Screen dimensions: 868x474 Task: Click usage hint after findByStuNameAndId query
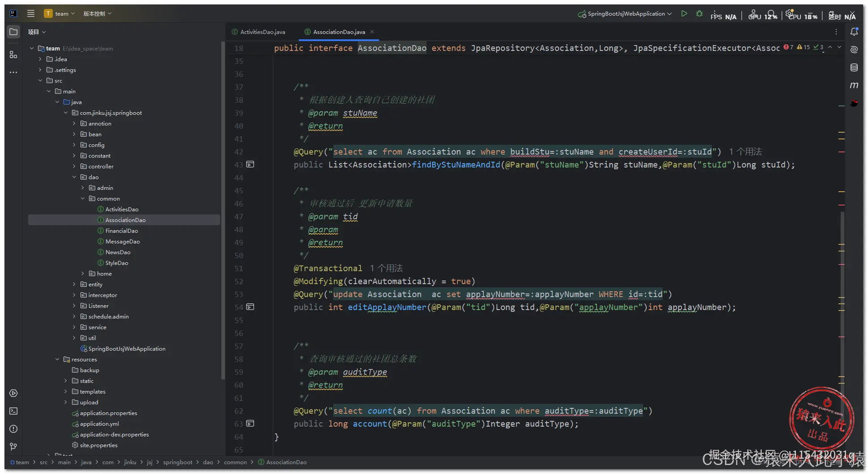click(x=745, y=151)
